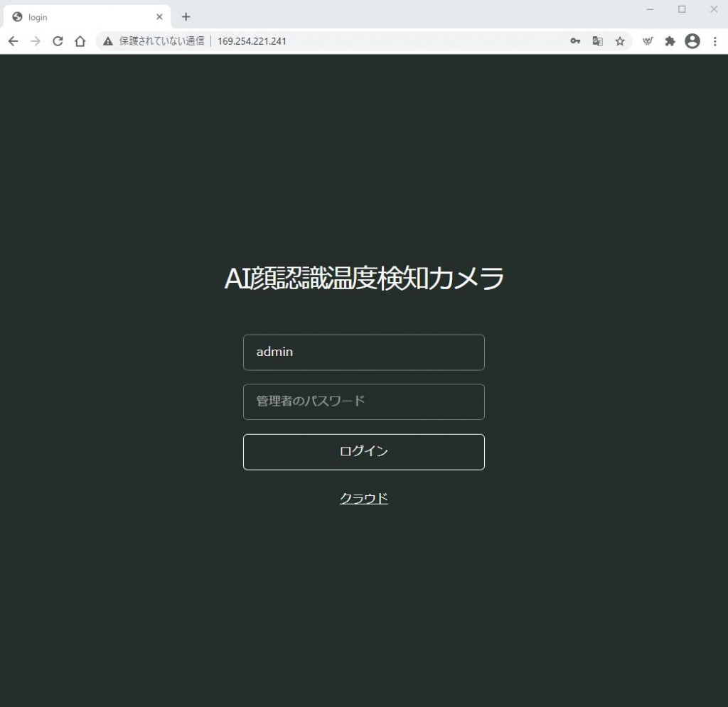
Task: Focus the admin username field
Action: tap(363, 352)
